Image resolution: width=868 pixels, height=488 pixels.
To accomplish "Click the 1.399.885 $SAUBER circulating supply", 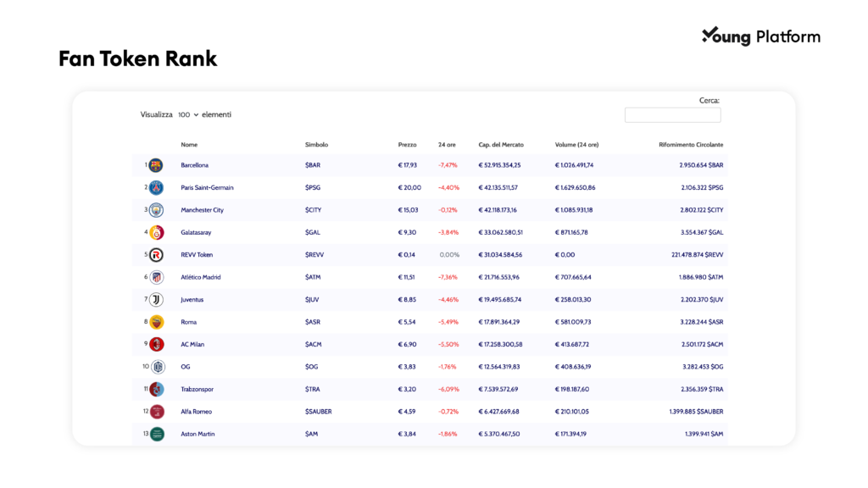I will tap(697, 412).
